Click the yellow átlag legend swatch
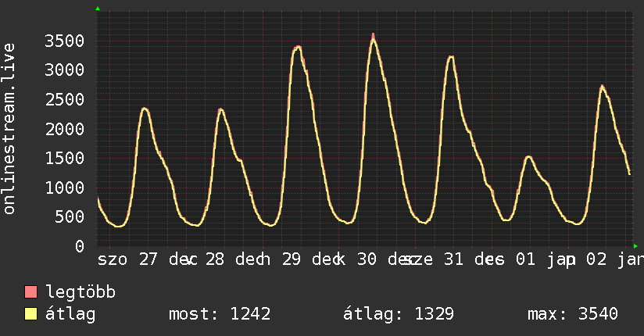 pos(30,313)
